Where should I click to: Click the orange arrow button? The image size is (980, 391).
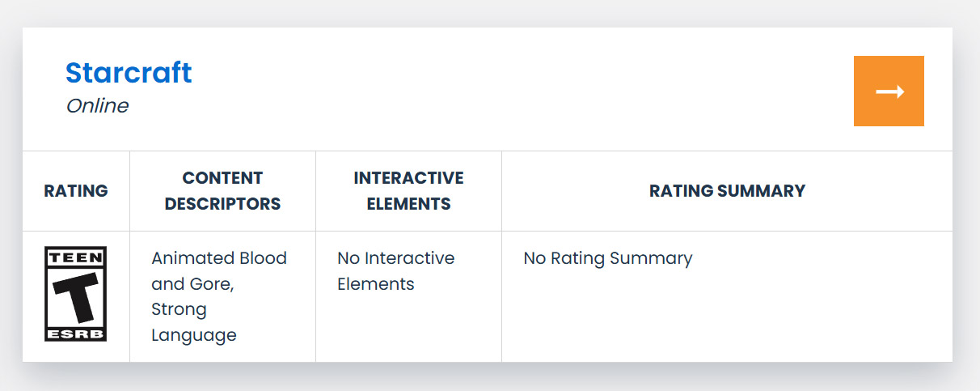pyautogui.click(x=889, y=91)
